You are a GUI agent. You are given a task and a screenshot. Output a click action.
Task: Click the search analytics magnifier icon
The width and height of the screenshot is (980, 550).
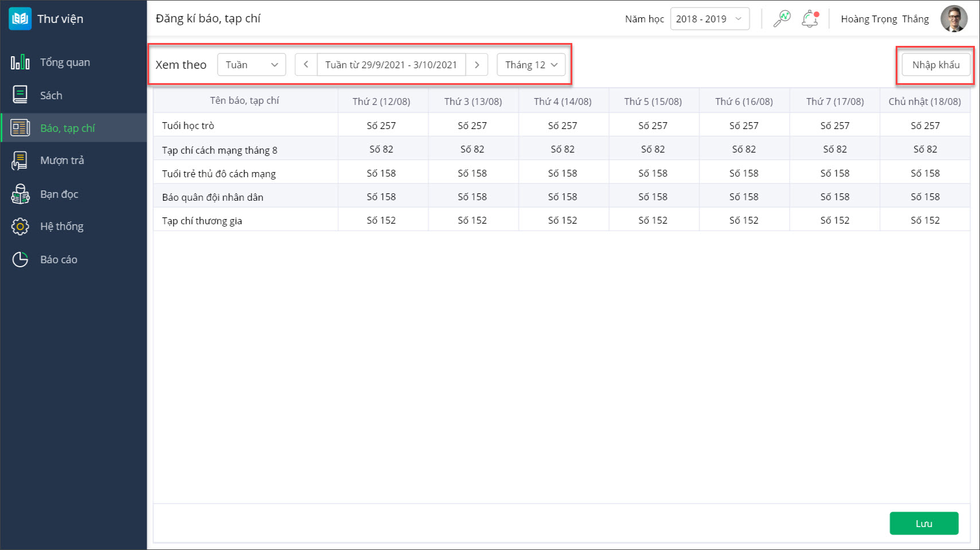tap(782, 19)
